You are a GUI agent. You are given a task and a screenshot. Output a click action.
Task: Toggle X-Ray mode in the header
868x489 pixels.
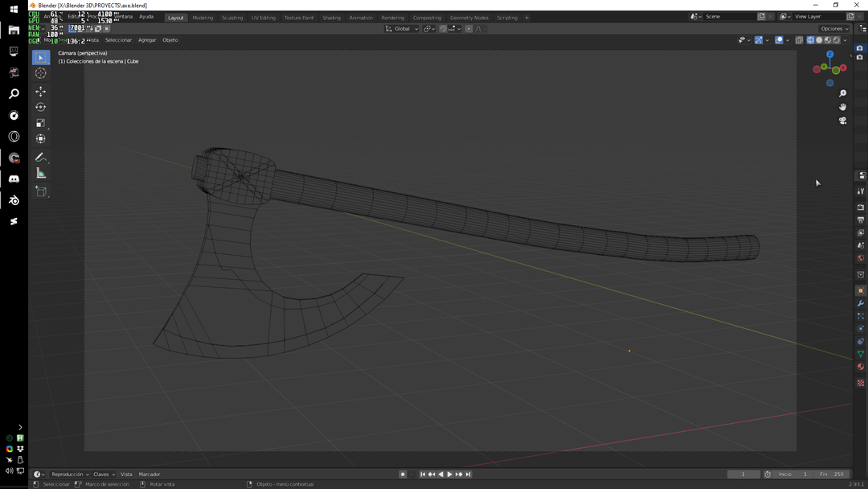pos(800,39)
